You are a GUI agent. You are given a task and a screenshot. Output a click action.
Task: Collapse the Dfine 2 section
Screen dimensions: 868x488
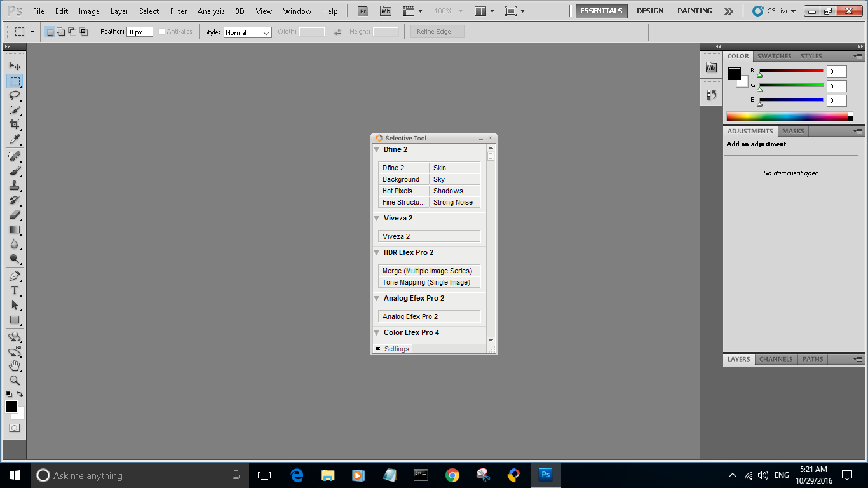[377, 150]
